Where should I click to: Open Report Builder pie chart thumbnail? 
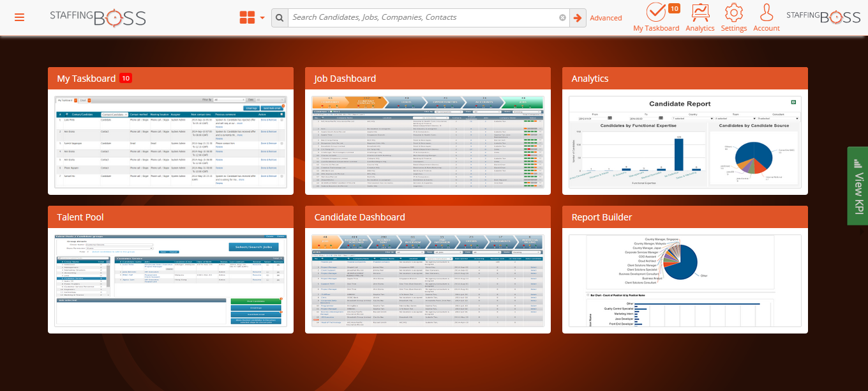pos(685,280)
